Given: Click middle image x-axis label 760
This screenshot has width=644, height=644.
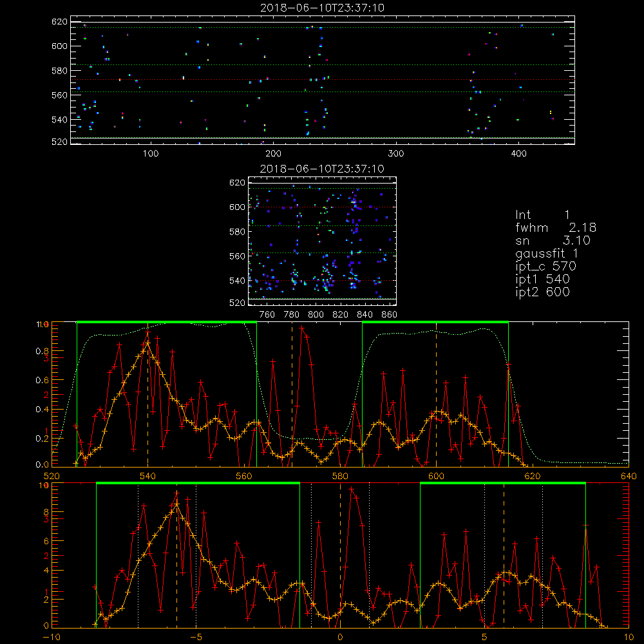Looking at the screenshot, I should click(x=267, y=315).
